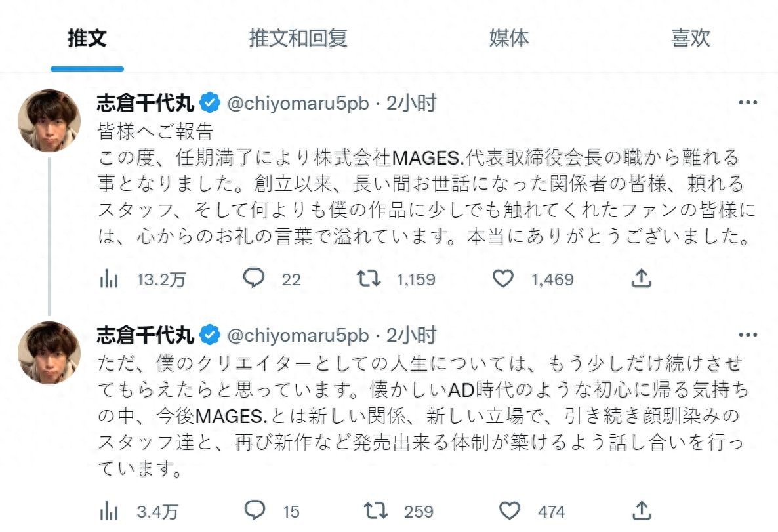
Task: Switch to the 推文和回复 tab
Action: tap(298, 39)
